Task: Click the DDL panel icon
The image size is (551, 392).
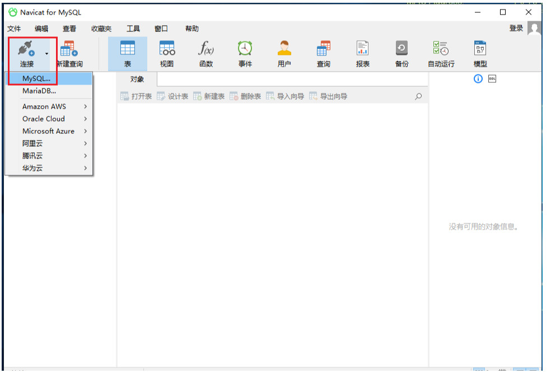Action: [x=492, y=79]
